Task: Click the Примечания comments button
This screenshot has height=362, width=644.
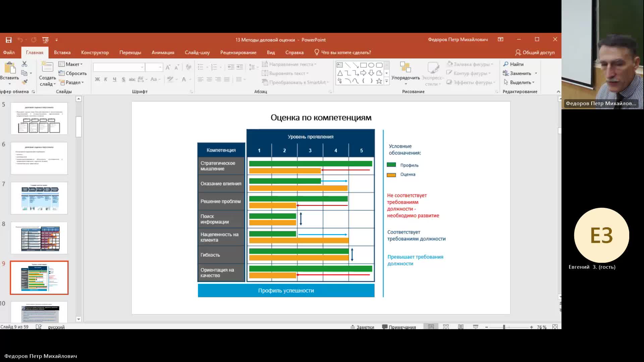Action: 399,327
